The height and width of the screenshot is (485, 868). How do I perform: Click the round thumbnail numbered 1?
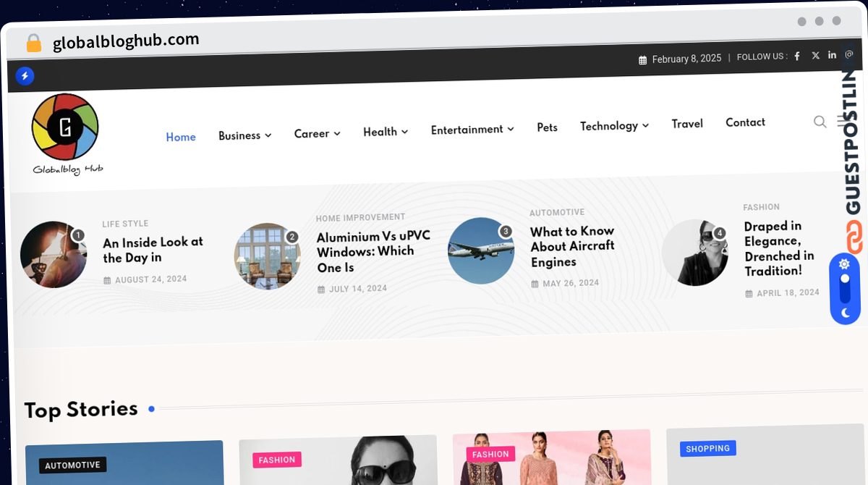[x=54, y=255]
